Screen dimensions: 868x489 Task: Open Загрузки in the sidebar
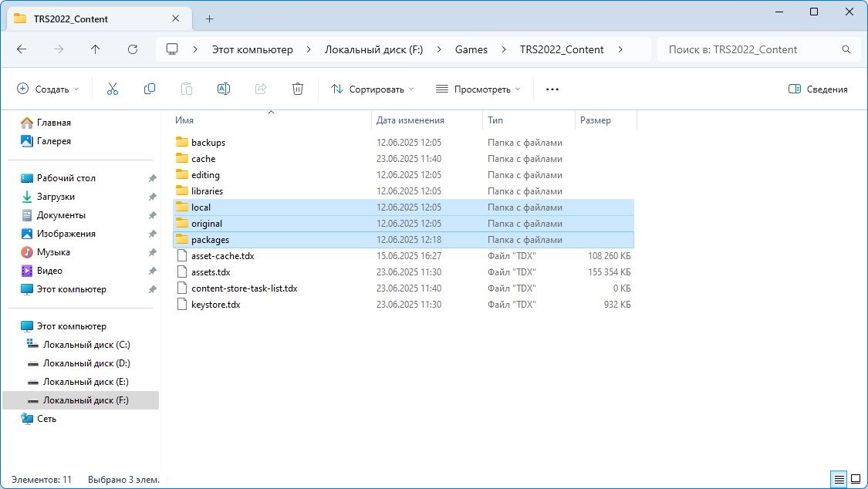click(x=56, y=197)
